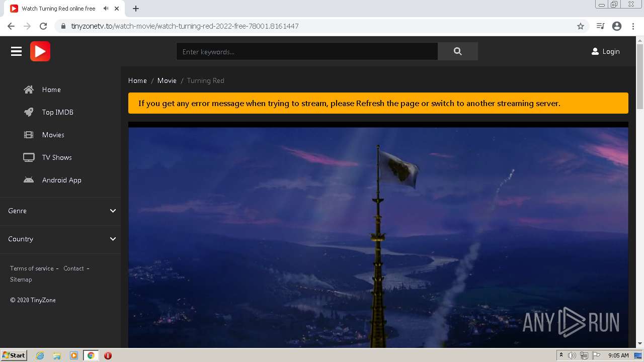Image resolution: width=644 pixels, height=362 pixels.
Task: Click Movie in the breadcrumb
Action: [x=167, y=80]
